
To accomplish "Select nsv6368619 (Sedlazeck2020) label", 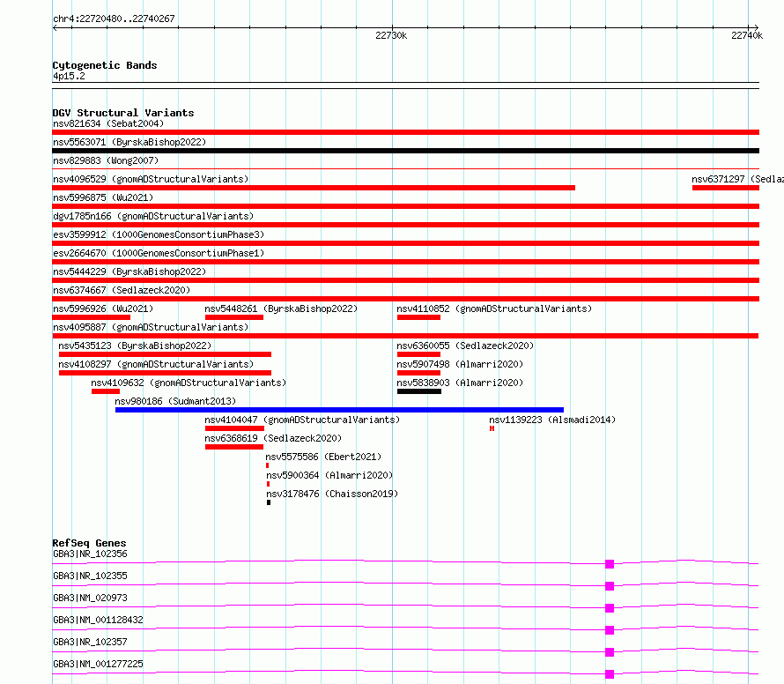I will (x=273, y=438).
